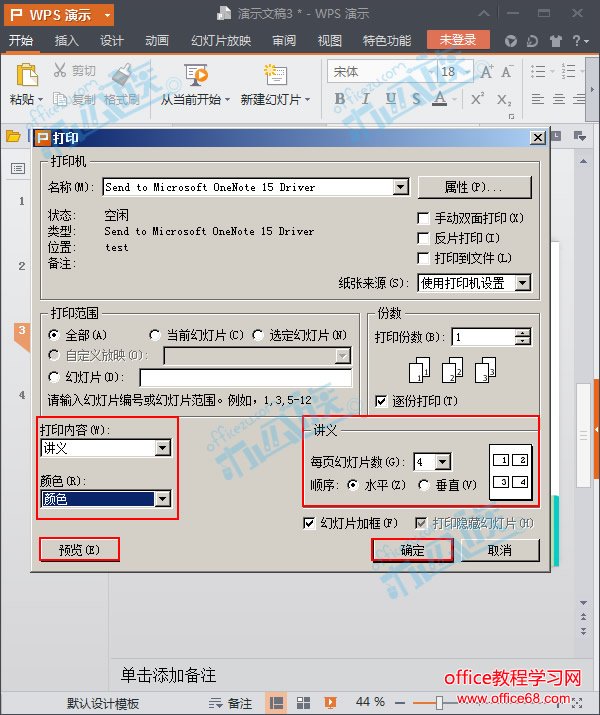Screen dimensions: 600x715
Task: Switch to slide sorter view in status bar
Action: (x=303, y=703)
